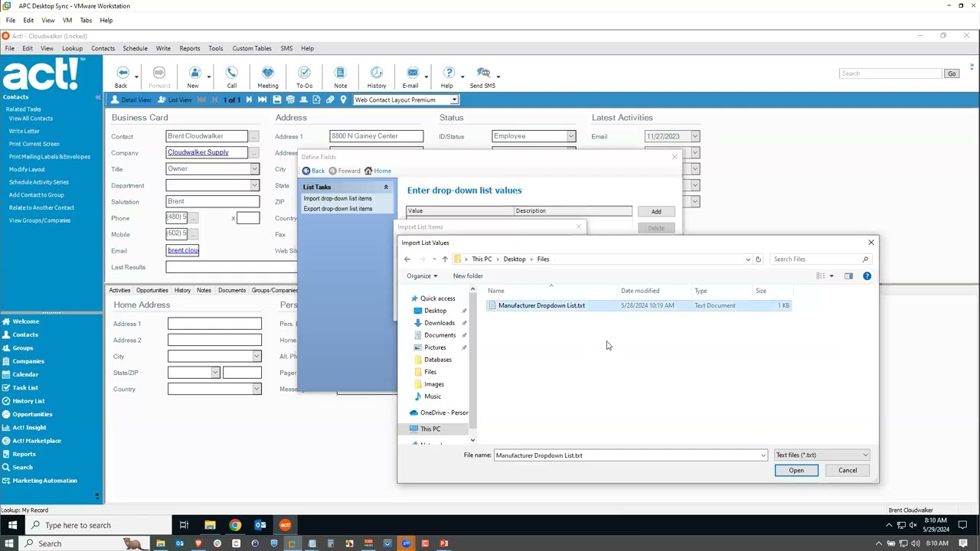The image size is (980, 551).
Task: Switch to the Documents tab
Action: click(231, 291)
